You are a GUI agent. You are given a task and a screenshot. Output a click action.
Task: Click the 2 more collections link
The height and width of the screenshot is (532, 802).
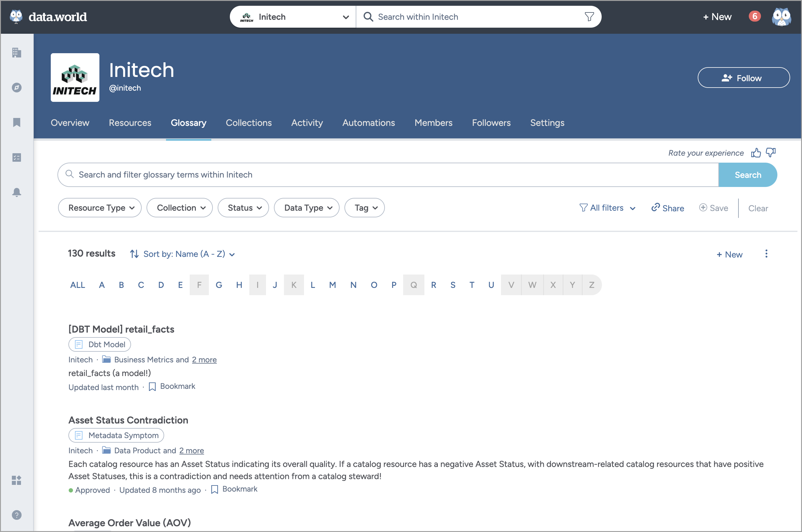pyautogui.click(x=204, y=359)
